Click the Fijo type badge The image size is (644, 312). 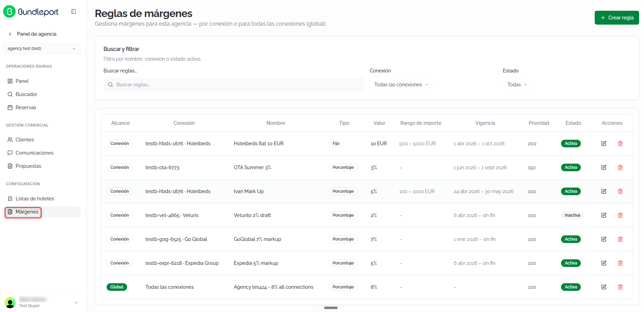tap(336, 144)
